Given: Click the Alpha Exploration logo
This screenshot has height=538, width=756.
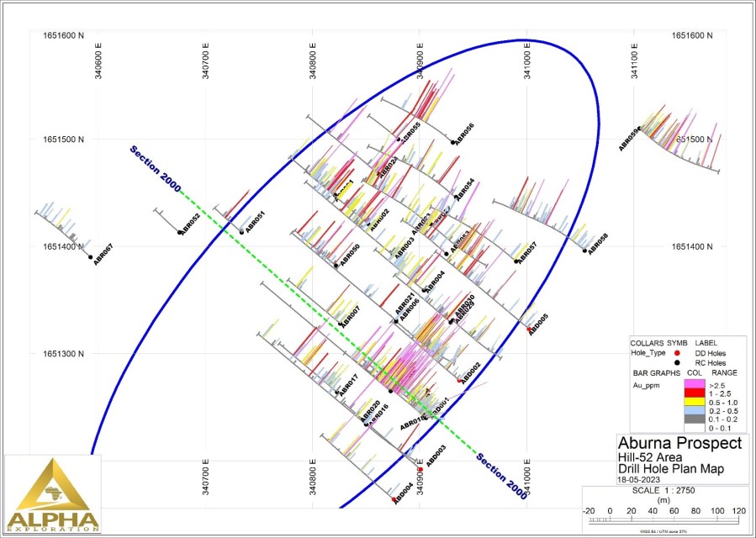Looking at the screenshot, I should coord(53,494).
